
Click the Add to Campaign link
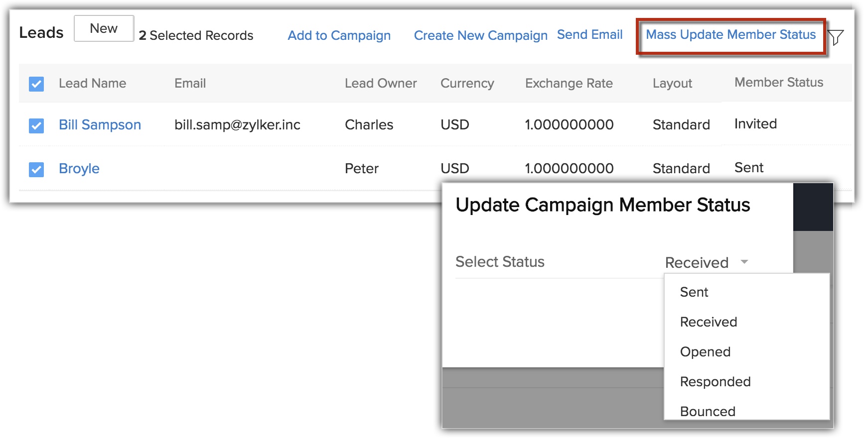(x=339, y=36)
